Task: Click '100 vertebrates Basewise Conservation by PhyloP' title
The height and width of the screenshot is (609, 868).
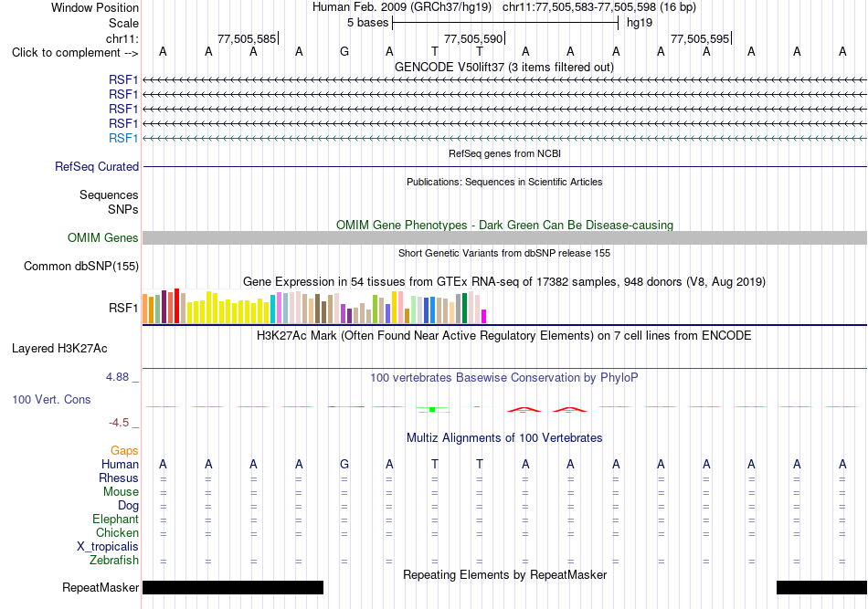Action: click(503, 378)
